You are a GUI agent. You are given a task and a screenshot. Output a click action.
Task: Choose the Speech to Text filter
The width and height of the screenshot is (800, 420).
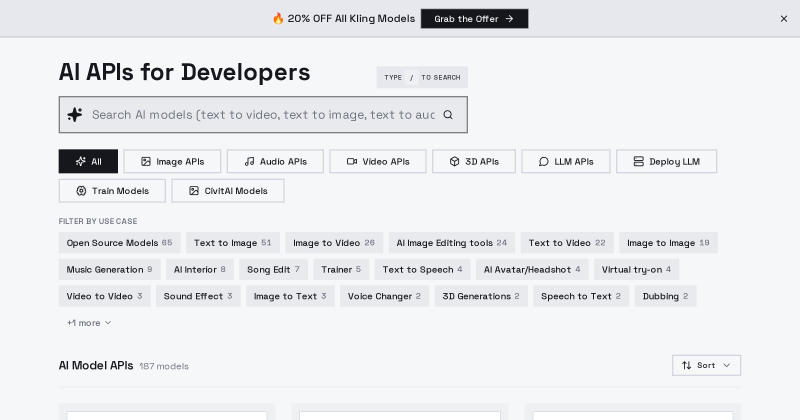(581, 296)
